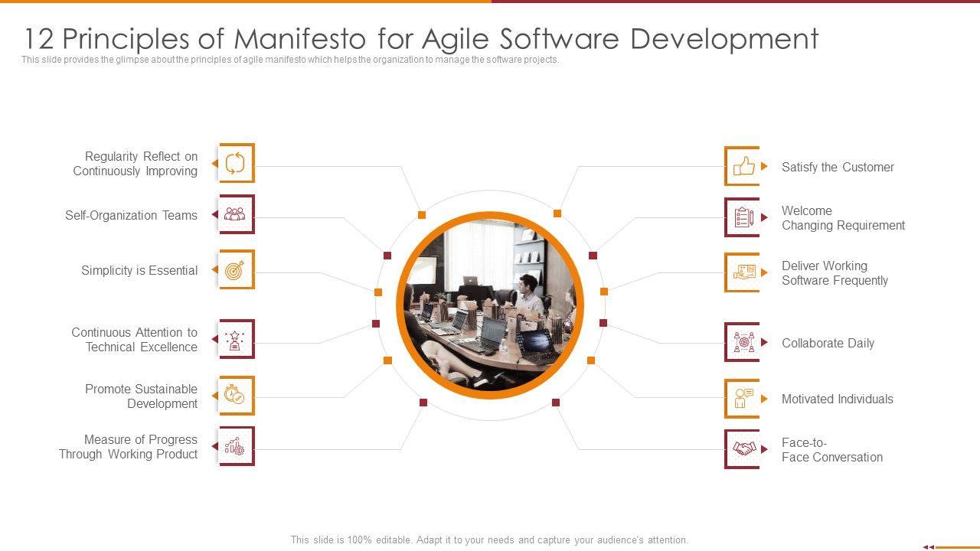Click the delivery hand icon for Deliver Working Software
Screen dimensions: 980x551
(x=743, y=272)
